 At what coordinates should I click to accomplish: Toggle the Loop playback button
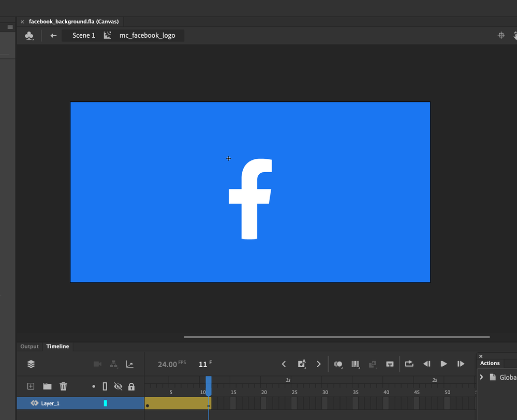pos(409,364)
